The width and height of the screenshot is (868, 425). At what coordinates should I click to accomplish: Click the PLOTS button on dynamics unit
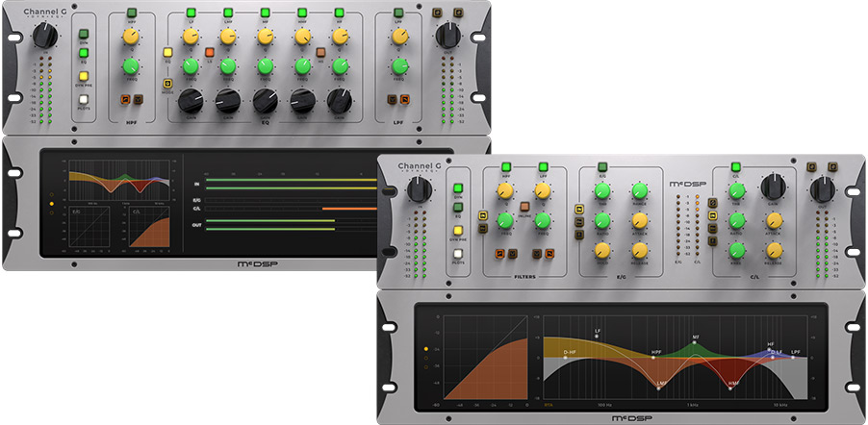pos(458,255)
